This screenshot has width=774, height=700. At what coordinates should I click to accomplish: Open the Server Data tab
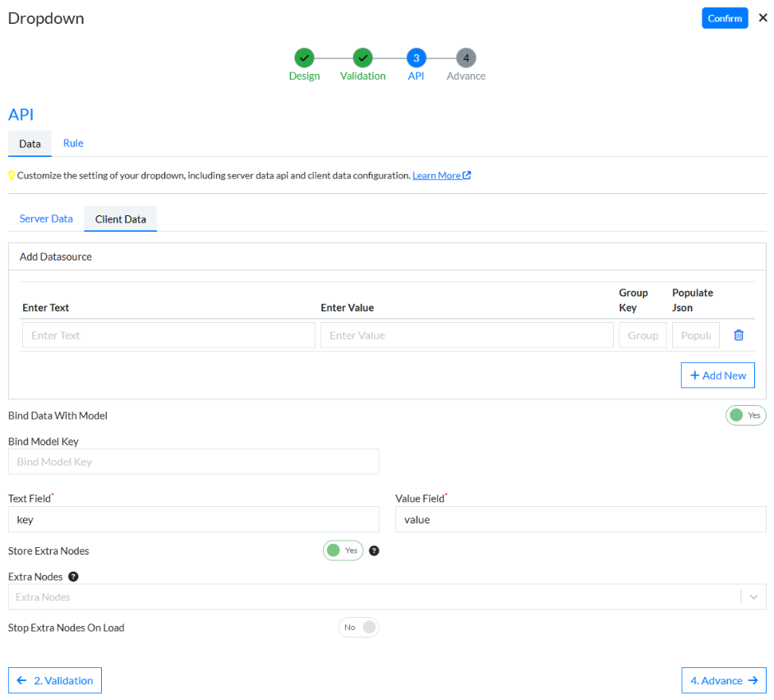tap(46, 219)
